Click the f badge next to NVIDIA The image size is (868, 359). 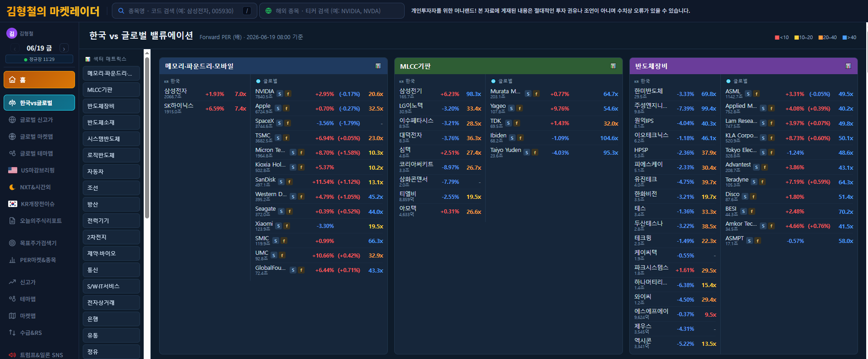pyautogui.click(x=288, y=94)
